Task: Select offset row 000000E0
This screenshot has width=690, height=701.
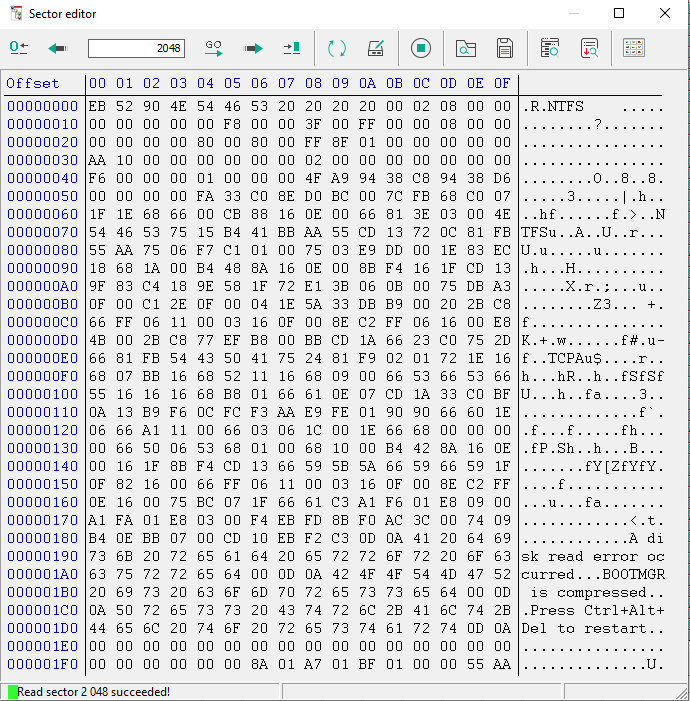Action: 42,359
